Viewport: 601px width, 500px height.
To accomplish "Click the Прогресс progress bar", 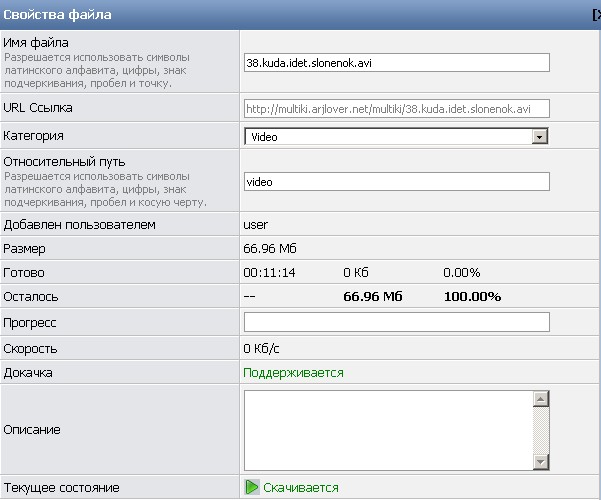I will point(397,322).
